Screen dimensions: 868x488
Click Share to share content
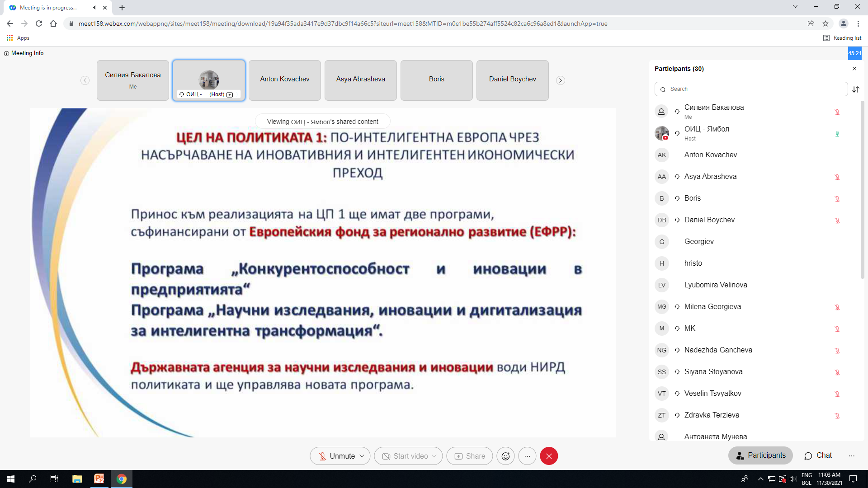tap(469, 456)
